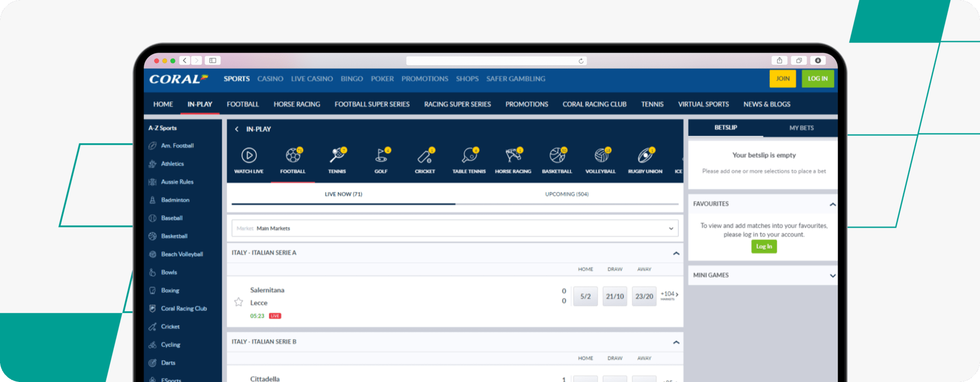Collapse Italy - Italian Serie A section

[676, 253]
